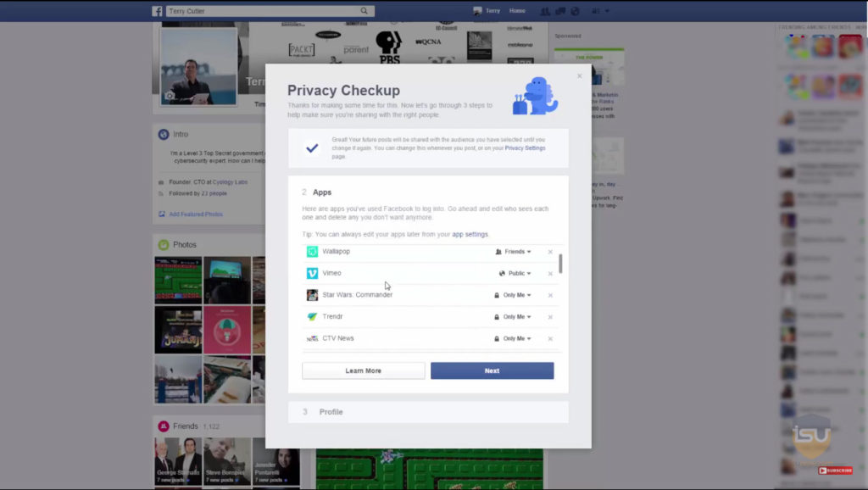Click the 23 people followers link
The height and width of the screenshot is (490, 868).
click(214, 194)
